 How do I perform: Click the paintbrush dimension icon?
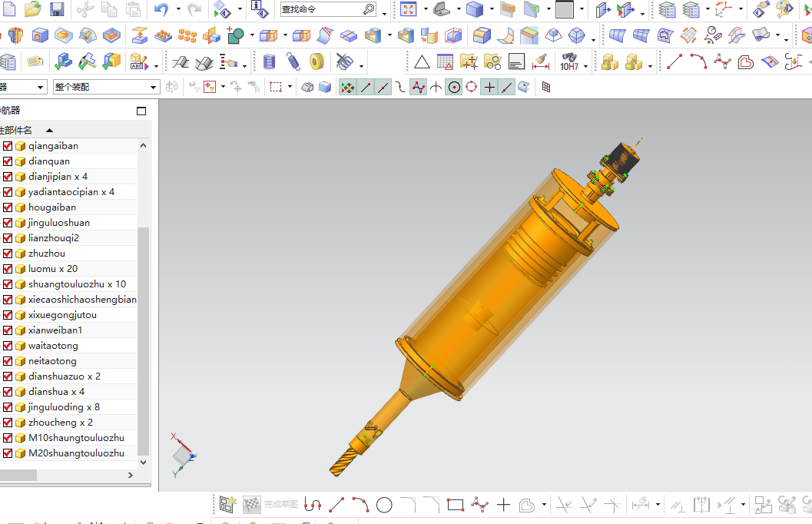click(x=541, y=62)
